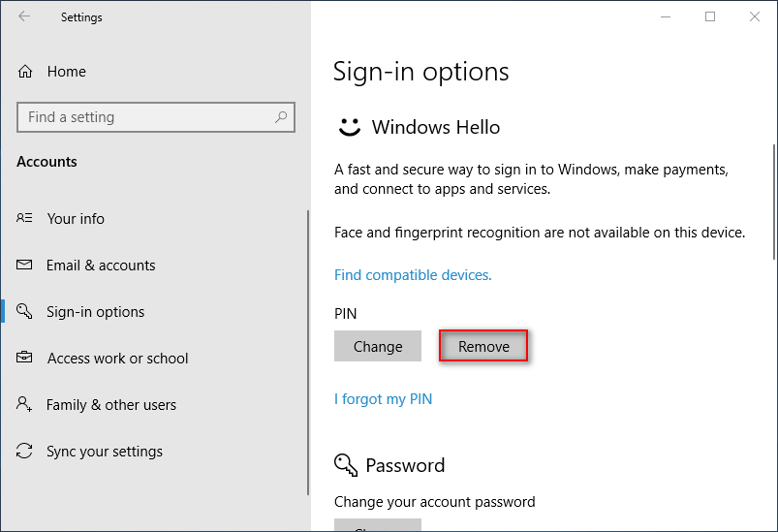Open Find compatible devices link
Image resolution: width=778 pixels, height=532 pixels.
(x=413, y=275)
